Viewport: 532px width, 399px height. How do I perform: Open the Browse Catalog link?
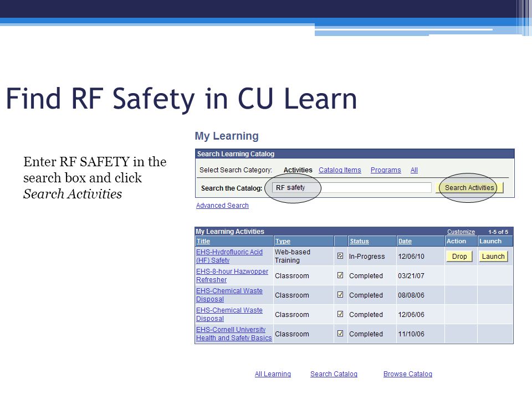pos(408,374)
